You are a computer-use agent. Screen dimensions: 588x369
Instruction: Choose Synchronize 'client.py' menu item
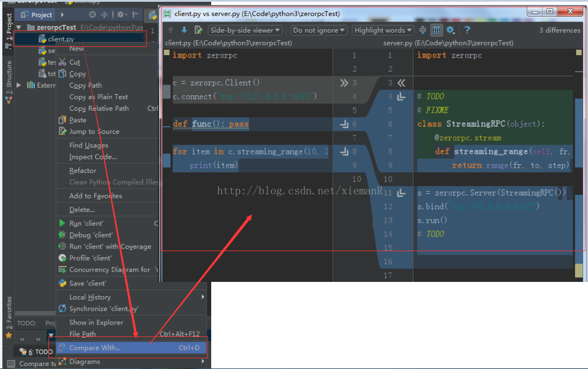131,309
